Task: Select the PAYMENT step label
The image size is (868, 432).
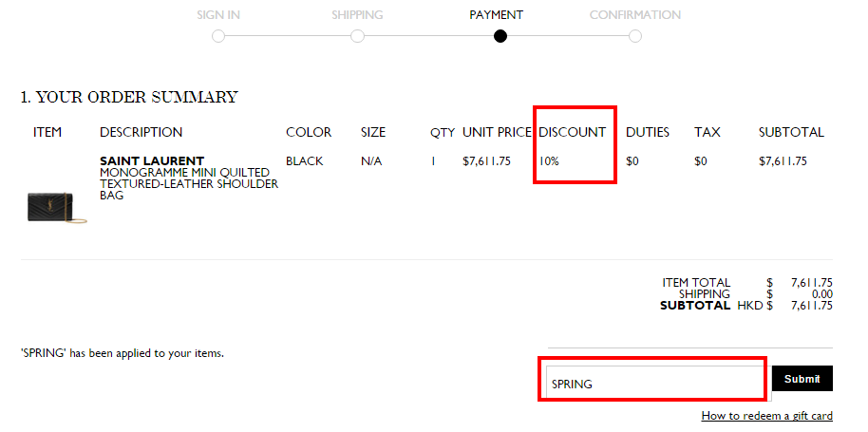Action: [x=497, y=15]
